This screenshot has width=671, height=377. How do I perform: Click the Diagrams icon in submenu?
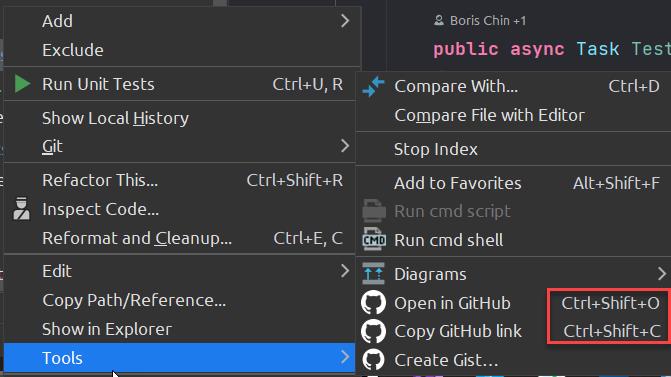point(374,274)
